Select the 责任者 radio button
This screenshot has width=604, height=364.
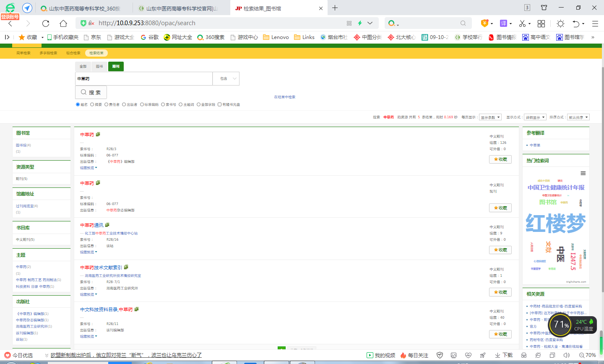107,104
